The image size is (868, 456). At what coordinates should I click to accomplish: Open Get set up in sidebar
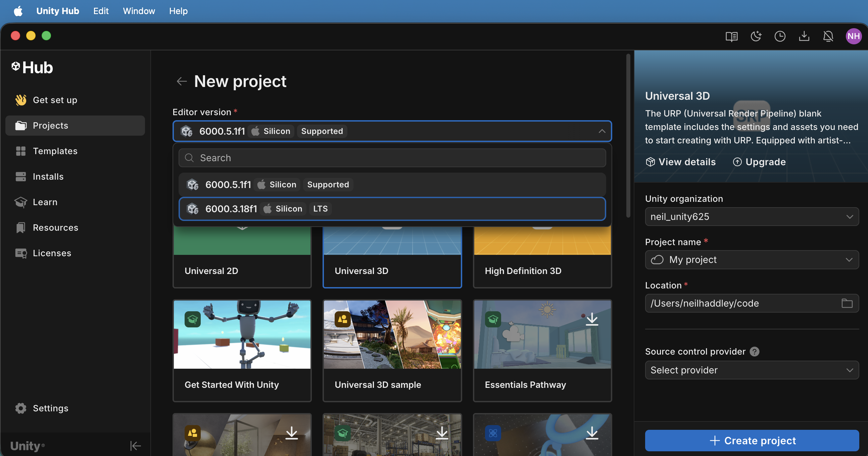tap(75, 100)
